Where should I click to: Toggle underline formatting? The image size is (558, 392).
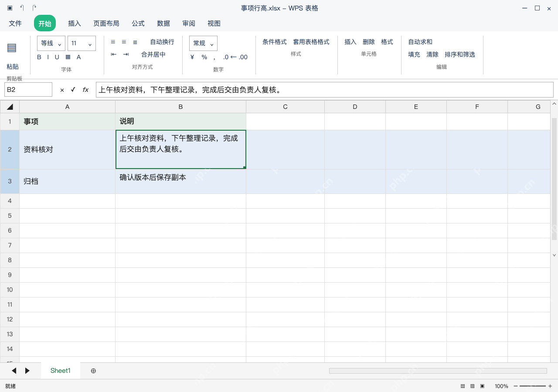coord(57,57)
